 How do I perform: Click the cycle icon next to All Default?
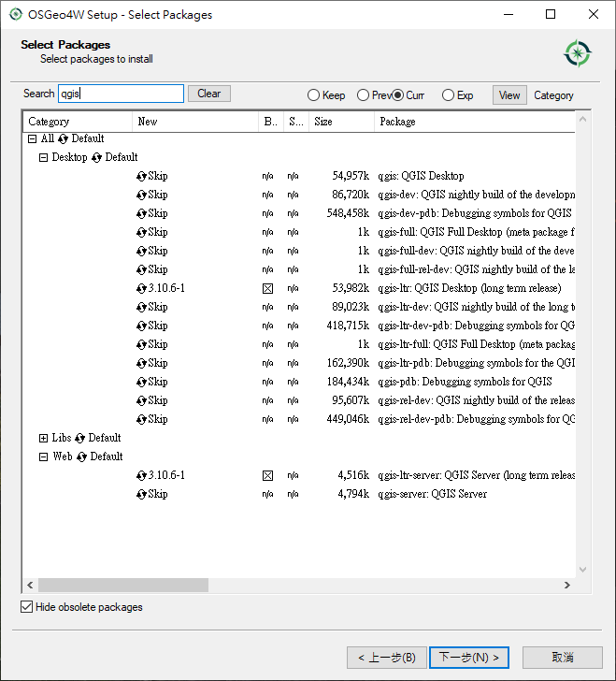63,138
